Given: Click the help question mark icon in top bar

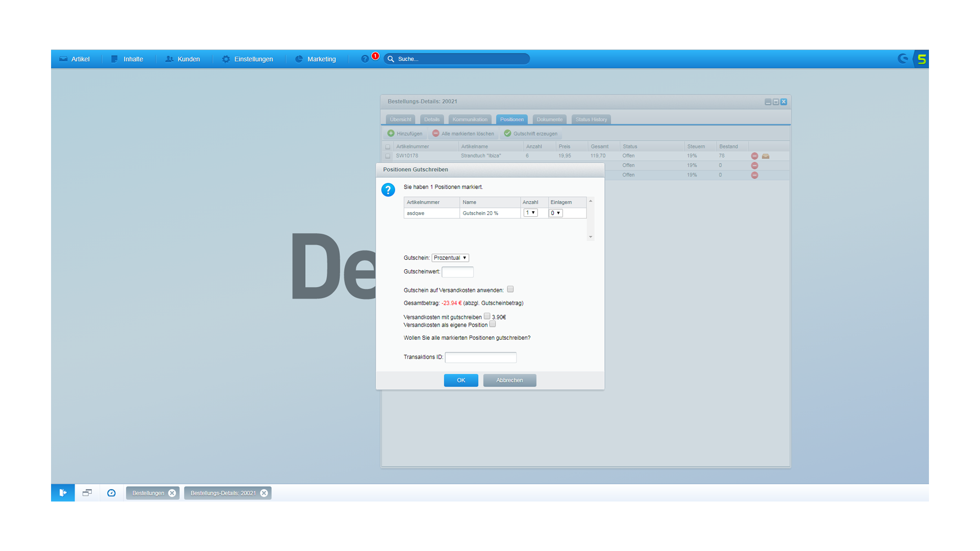Looking at the screenshot, I should tap(364, 59).
